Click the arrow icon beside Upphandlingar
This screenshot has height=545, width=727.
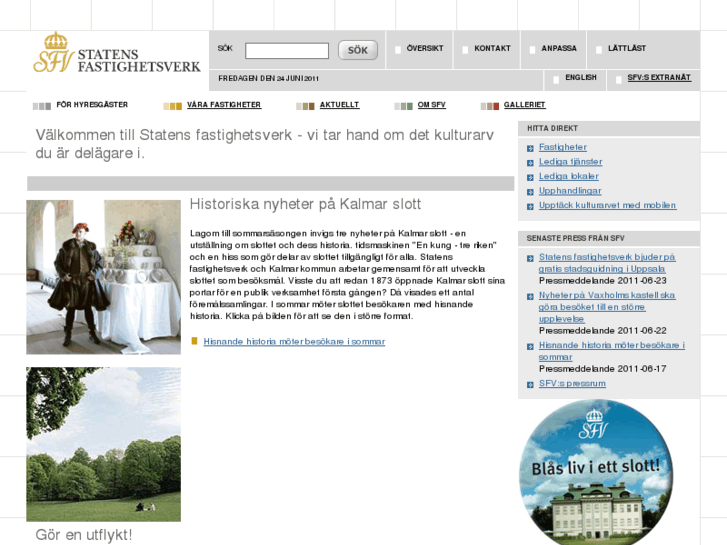point(530,192)
